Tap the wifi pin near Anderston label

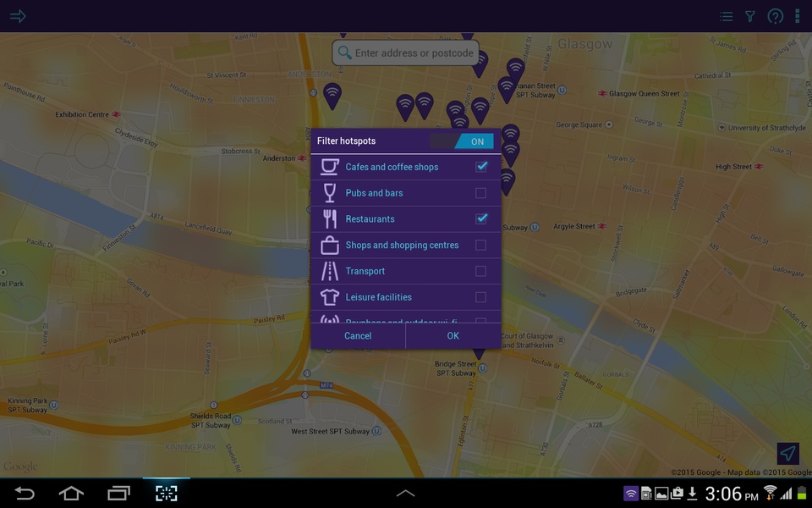click(x=332, y=96)
